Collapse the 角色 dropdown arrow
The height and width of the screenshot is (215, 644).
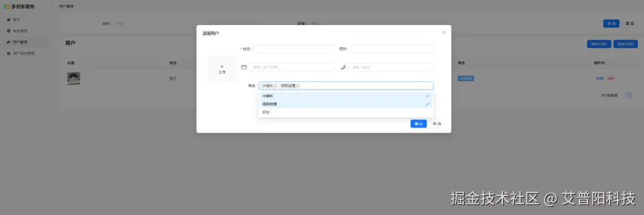pyautogui.click(x=429, y=86)
